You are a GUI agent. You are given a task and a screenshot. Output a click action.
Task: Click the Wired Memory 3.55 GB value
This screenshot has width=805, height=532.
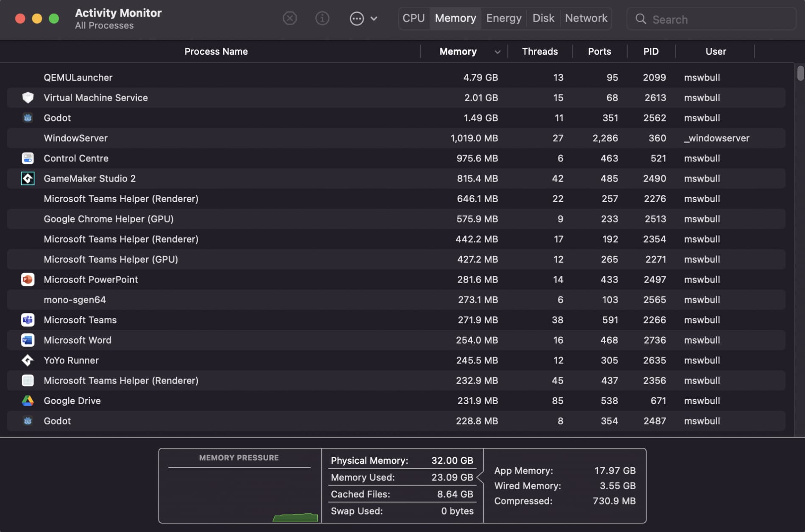pos(617,486)
